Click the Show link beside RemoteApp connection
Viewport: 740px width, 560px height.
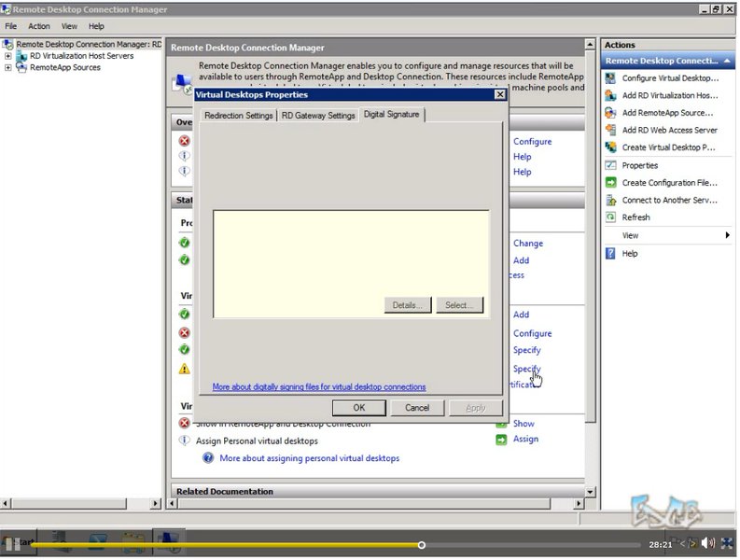[x=524, y=424]
